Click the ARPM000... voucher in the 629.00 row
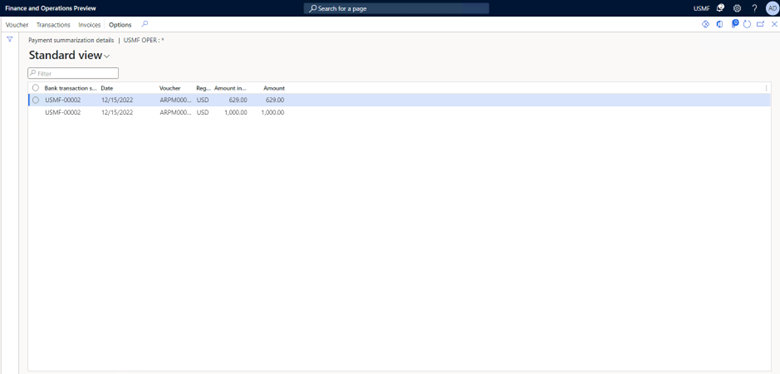This screenshot has height=374, width=780. [176, 100]
